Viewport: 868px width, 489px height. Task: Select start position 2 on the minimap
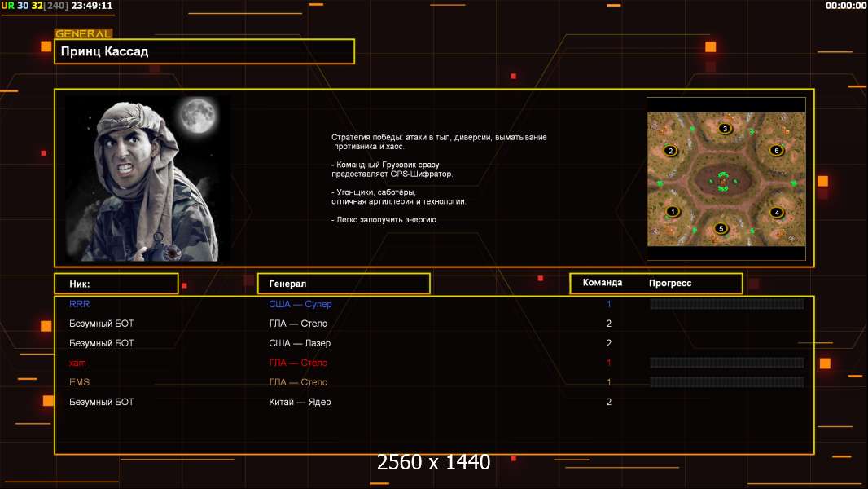[670, 151]
